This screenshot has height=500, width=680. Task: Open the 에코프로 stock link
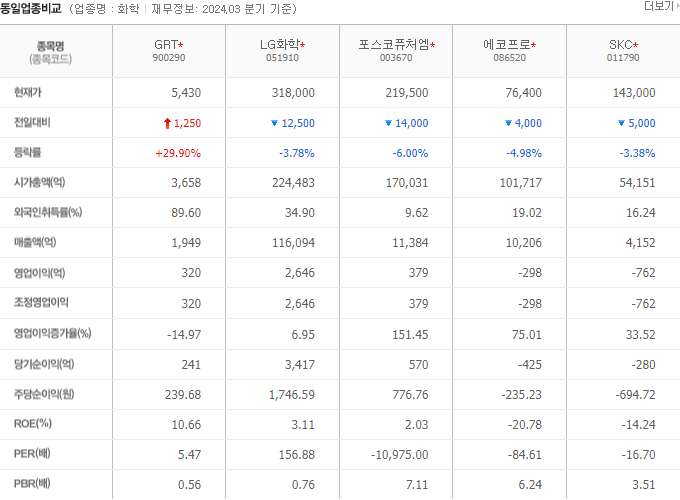pyautogui.click(x=507, y=45)
